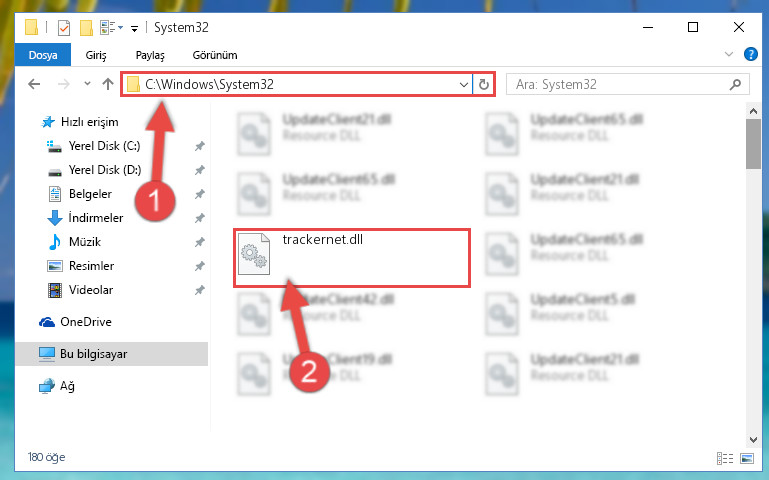Expand the address bar history dropdown
Viewport: 769px width, 480px height.
(463, 84)
